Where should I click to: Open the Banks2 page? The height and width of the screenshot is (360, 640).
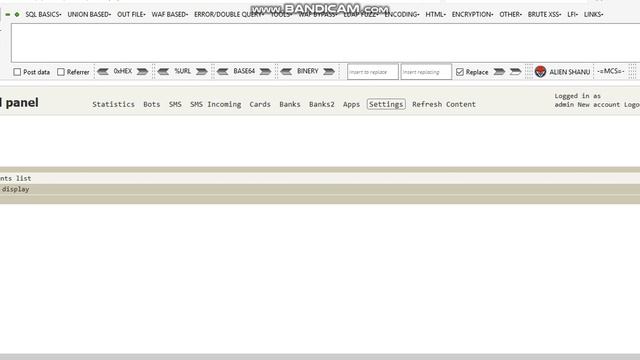click(322, 104)
